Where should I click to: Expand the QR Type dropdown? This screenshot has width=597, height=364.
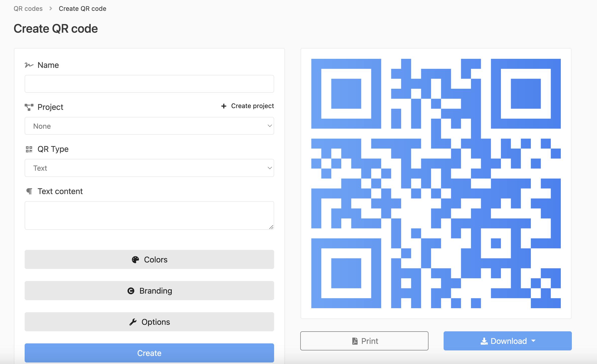(x=149, y=167)
